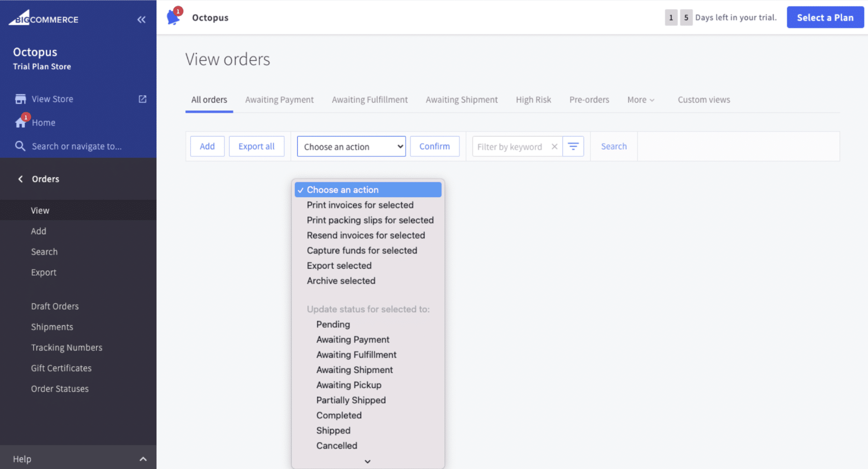Switch to Awaiting Payment tab
Screen dimensions: 868x469
click(279, 99)
